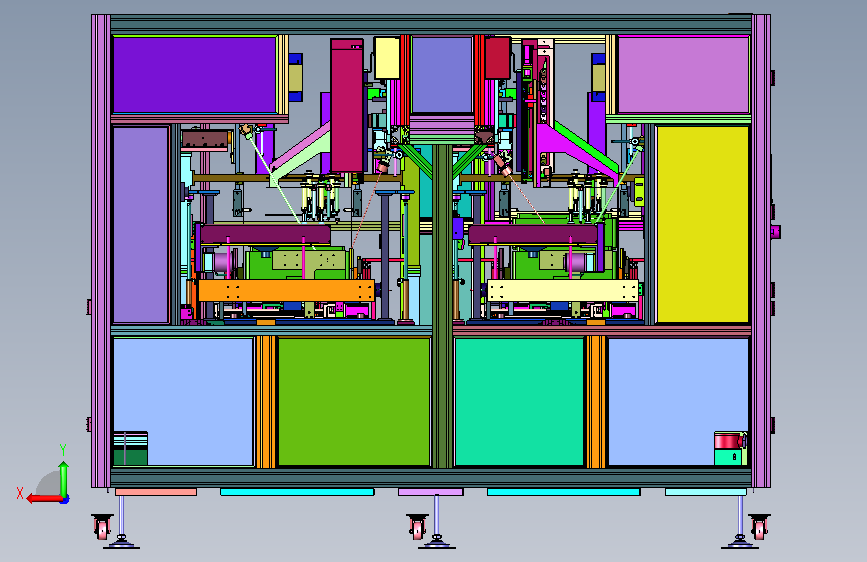Select the left cyan strip under the frame
This screenshot has height=562, width=867.
(297, 492)
